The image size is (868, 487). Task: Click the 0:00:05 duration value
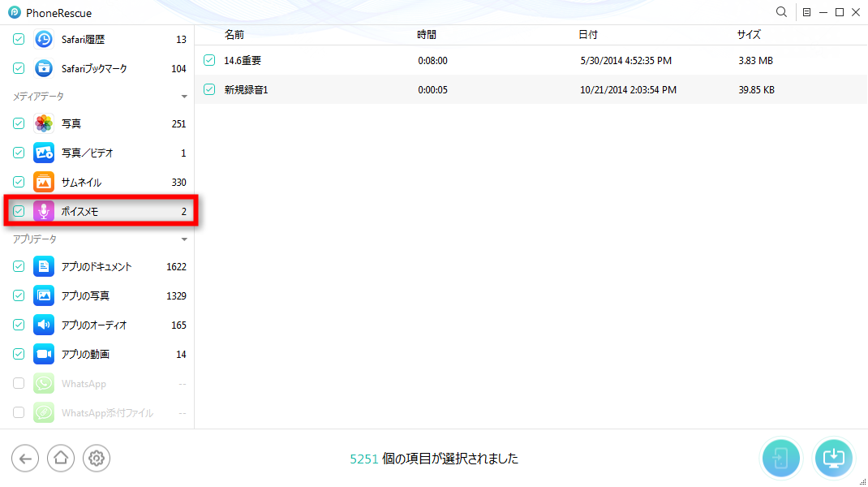point(433,90)
